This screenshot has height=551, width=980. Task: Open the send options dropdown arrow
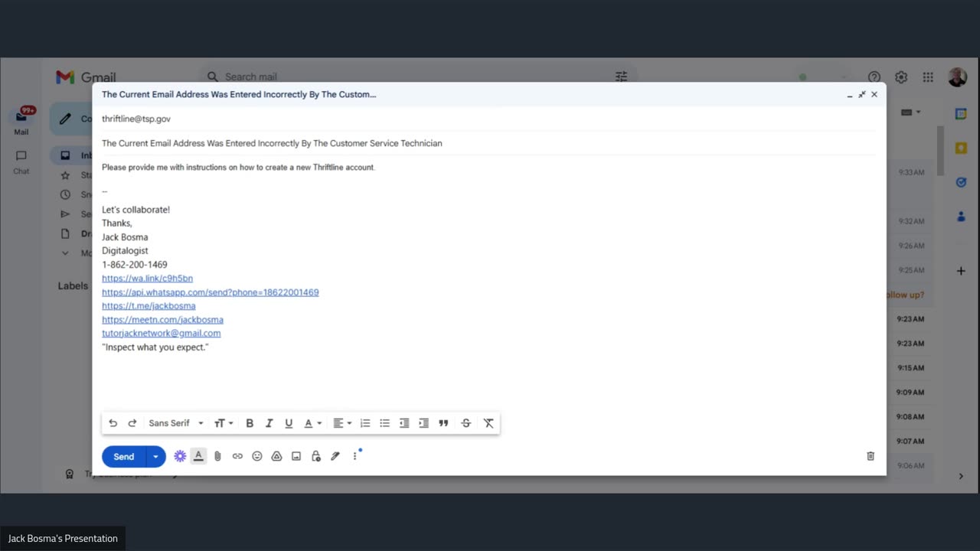click(x=155, y=456)
